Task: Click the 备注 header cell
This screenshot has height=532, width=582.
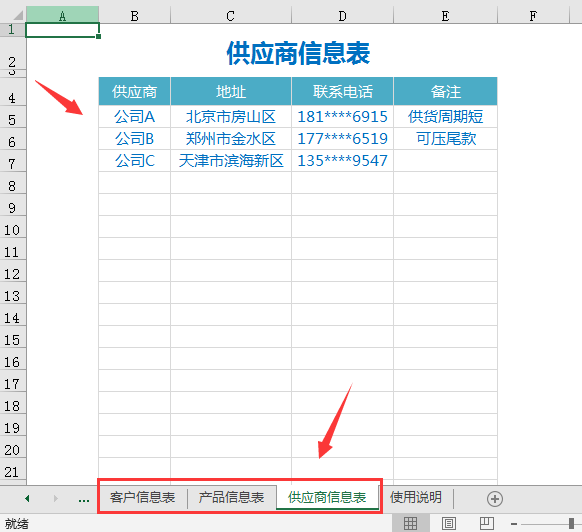Action: [445, 91]
